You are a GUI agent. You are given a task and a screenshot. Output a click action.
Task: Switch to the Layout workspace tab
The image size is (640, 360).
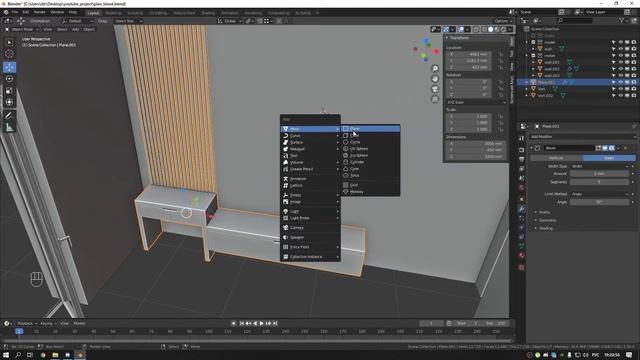(93, 13)
